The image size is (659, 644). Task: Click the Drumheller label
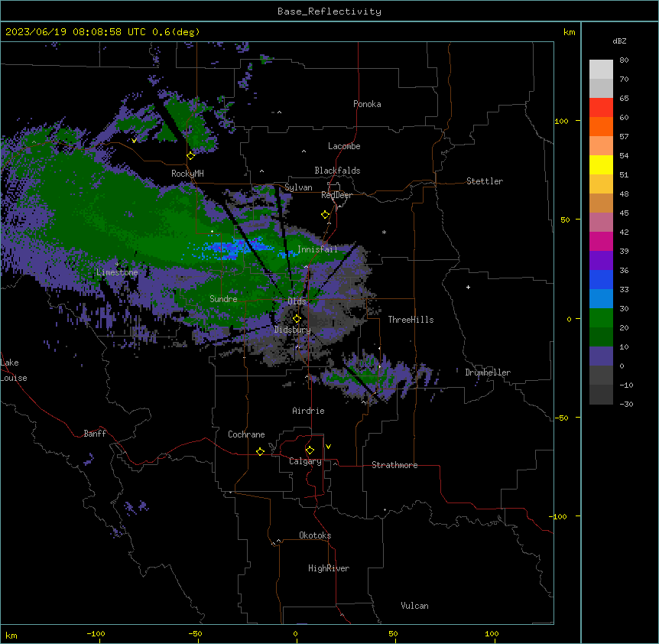coord(488,372)
